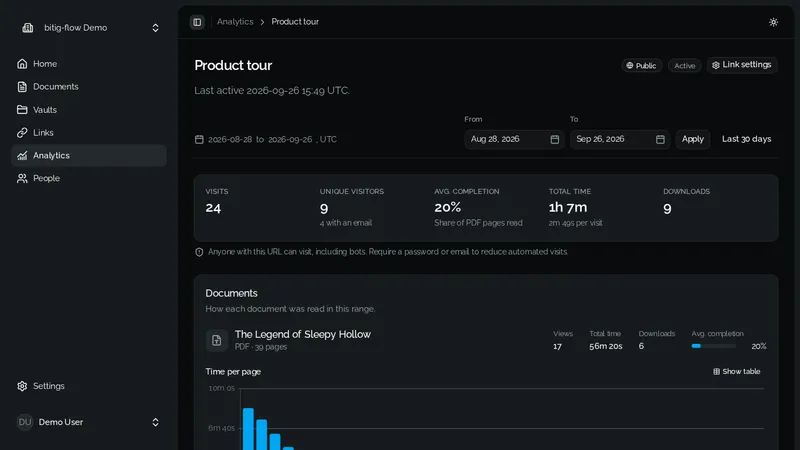The image size is (800, 450).
Task: Click the Visits value 24
Action: point(213,208)
